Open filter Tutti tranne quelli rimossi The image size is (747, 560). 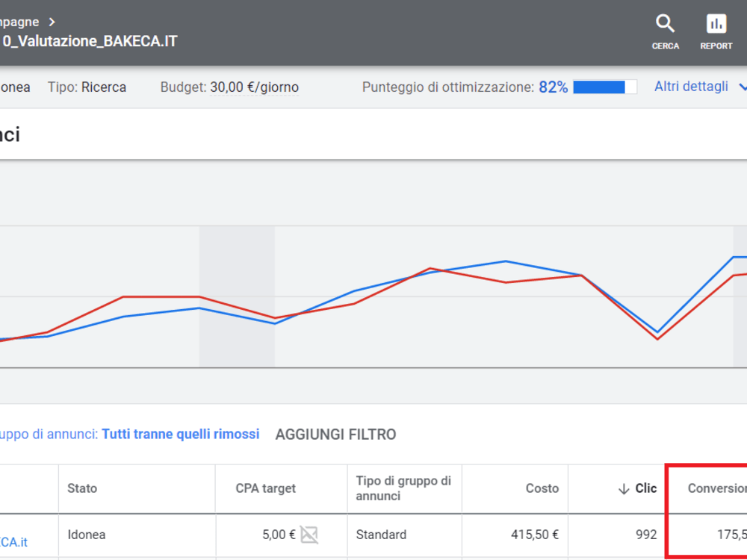click(x=181, y=435)
